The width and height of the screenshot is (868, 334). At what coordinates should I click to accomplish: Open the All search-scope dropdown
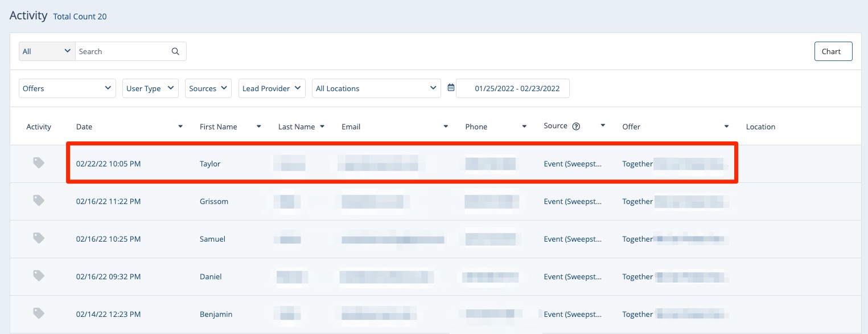(x=47, y=51)
